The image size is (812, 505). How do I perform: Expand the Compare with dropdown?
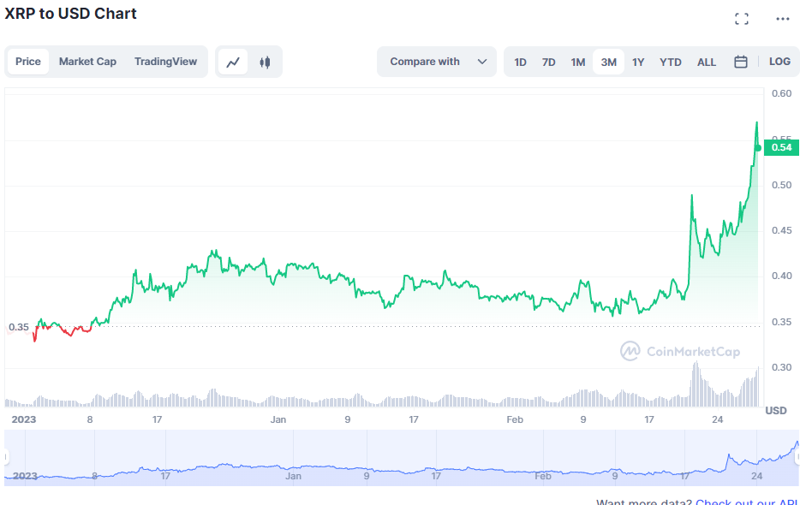(x=425, y=62)
